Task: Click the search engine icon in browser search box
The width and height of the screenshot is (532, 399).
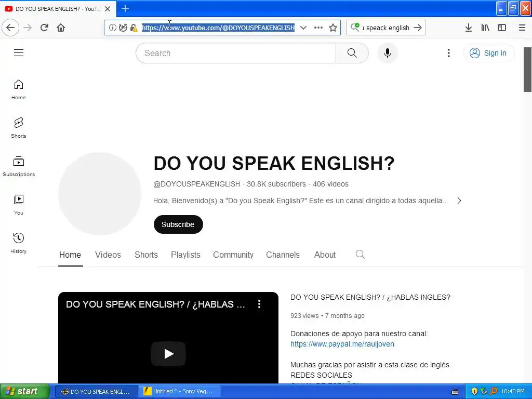Action: [355, 27]
